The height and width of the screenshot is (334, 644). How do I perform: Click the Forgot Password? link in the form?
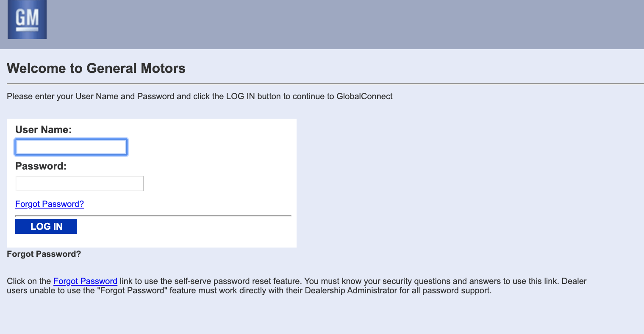(49, 204)
